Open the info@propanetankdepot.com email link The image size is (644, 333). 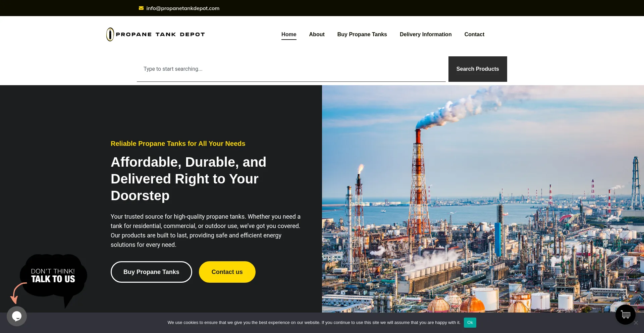pos(183,8)
